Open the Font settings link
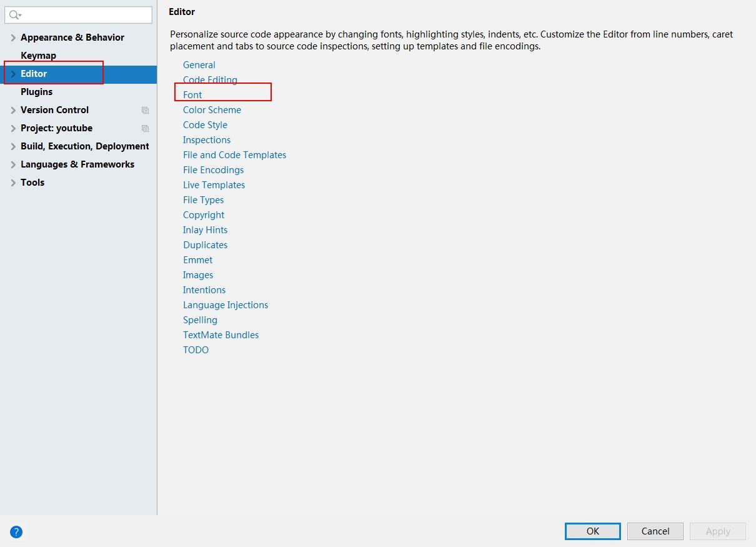 (192, 95)
